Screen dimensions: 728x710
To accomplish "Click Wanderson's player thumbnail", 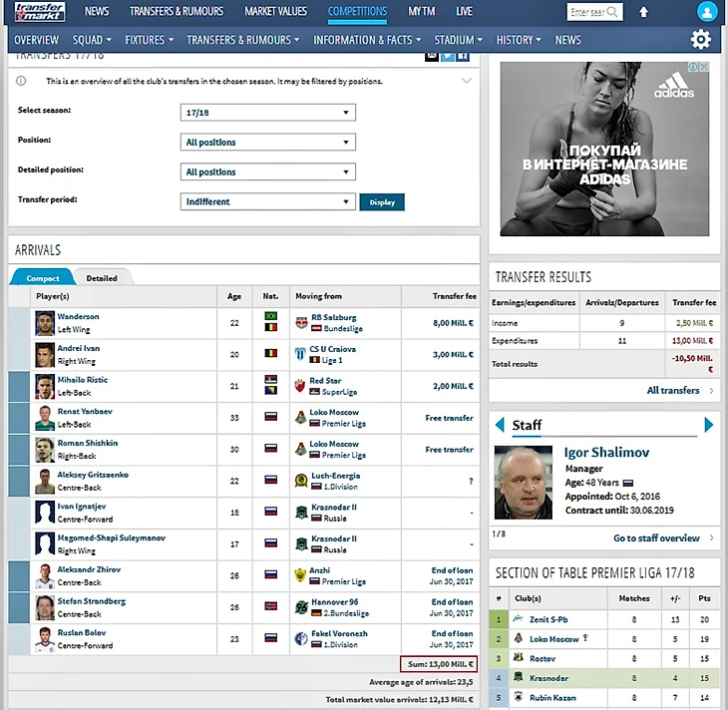I will pos(44,323).
